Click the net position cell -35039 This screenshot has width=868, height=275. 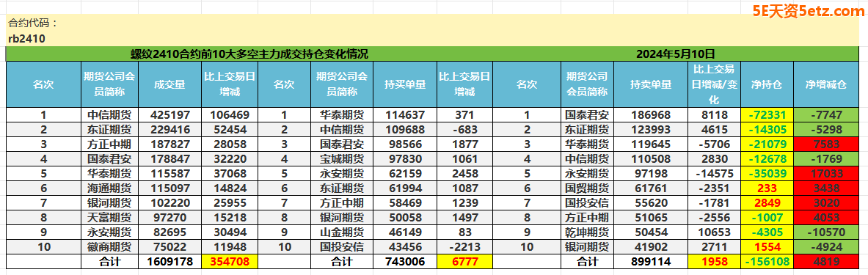click(767, 174)
